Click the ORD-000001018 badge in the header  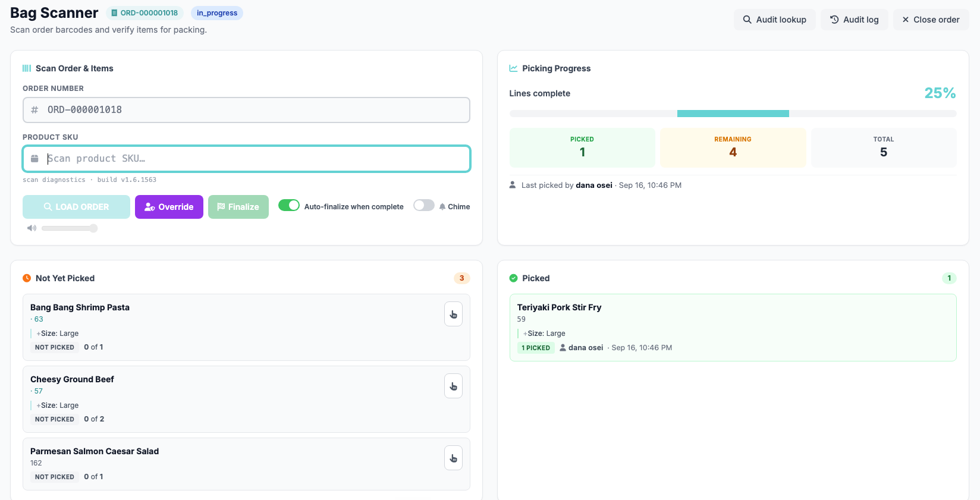pos(145,13)
